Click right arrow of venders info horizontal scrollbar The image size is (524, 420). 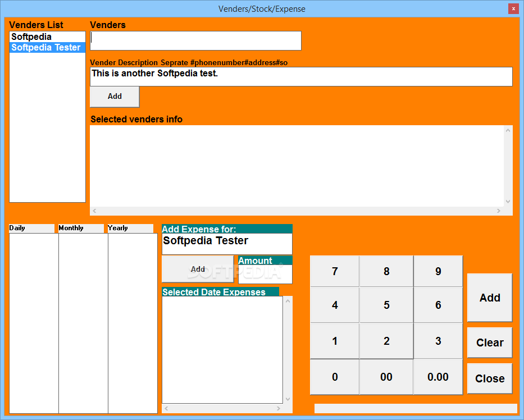[499, 211]
